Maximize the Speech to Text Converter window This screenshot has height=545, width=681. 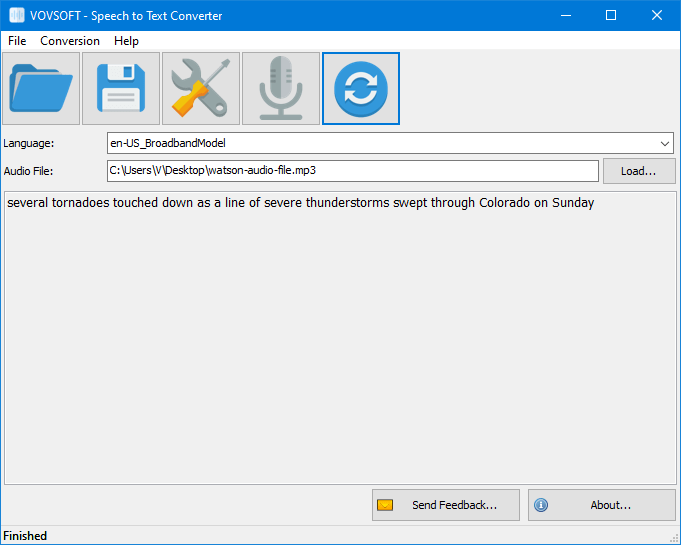click(x=611, y=16)
